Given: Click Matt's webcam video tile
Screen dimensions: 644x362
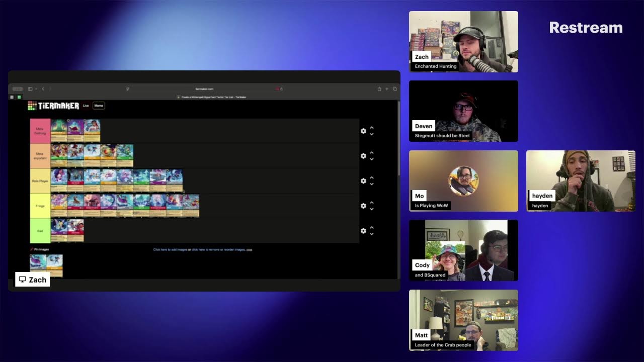Looking at the screenshot, I should click(463, 320).
